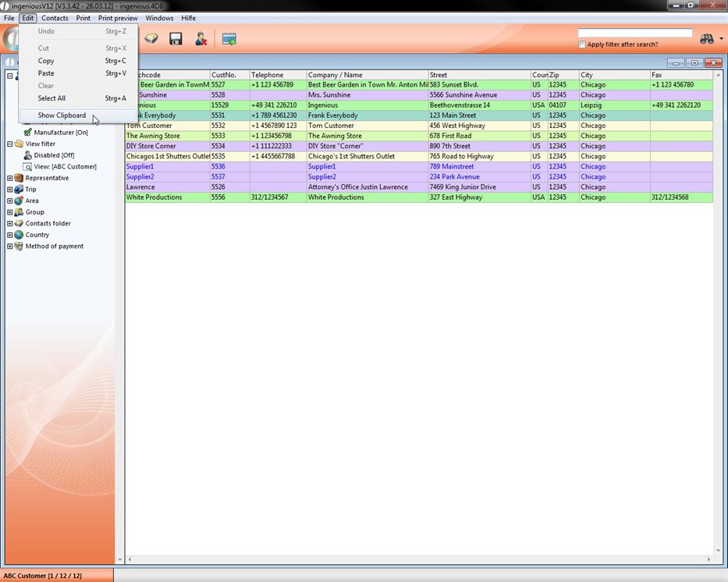The image size is (728, 582).
Task: Click the Contacts folder icon in tree
Action: (19, 224)
